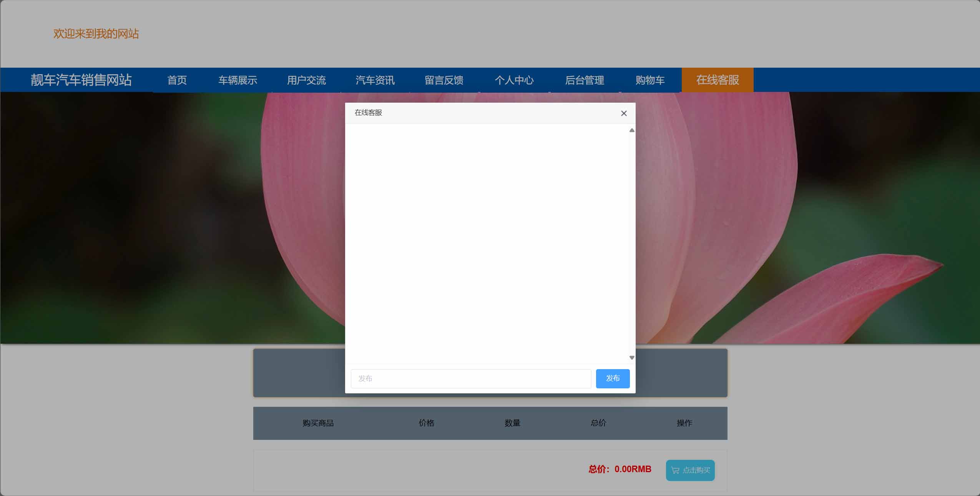The height and width of the screenshot is (496, 980).
Task: Click the 在线客服 dialog title
Action: point(368,113)
